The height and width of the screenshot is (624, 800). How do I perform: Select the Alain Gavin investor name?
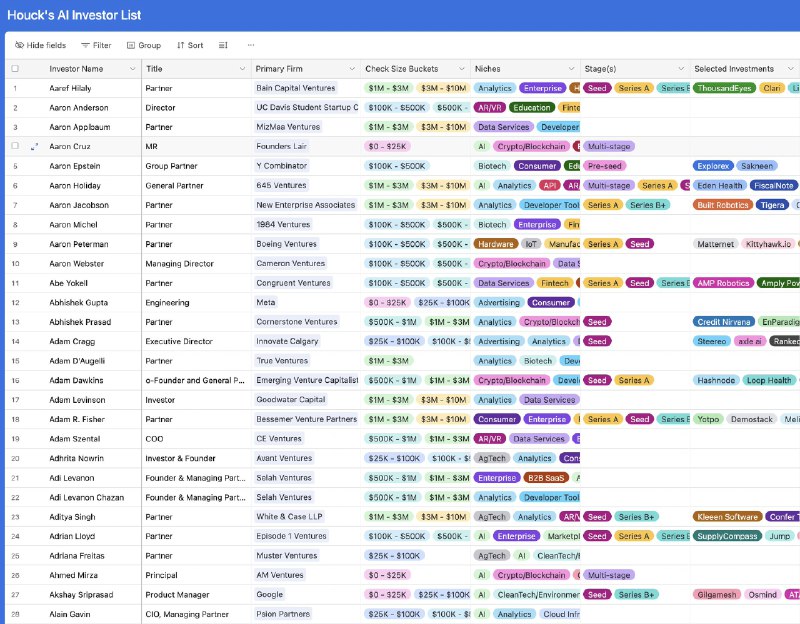pyautogui.click(x=70, y=614)
